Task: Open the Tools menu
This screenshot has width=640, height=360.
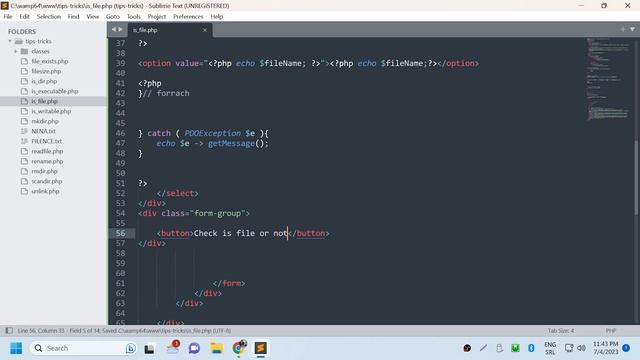Action: tap(133, 17)
